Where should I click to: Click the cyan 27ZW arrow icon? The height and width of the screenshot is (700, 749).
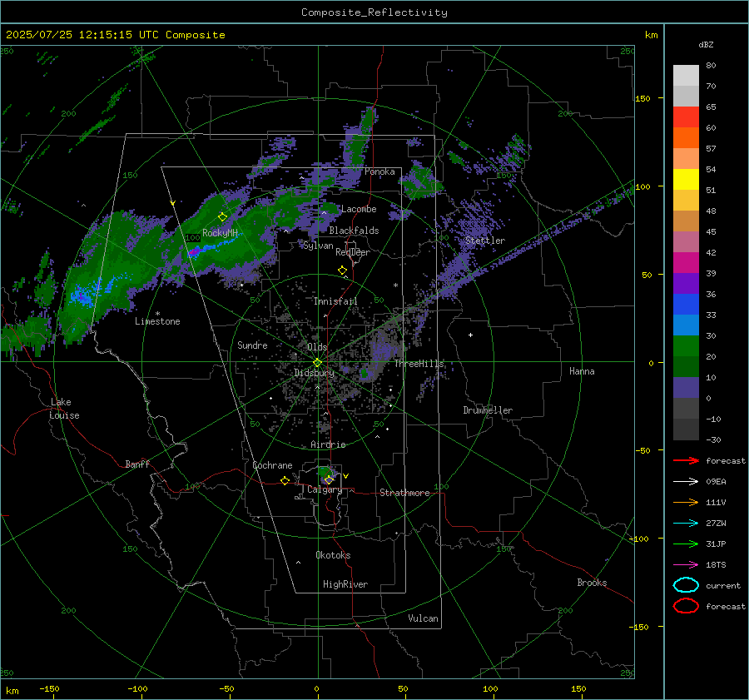coord(686,524)
